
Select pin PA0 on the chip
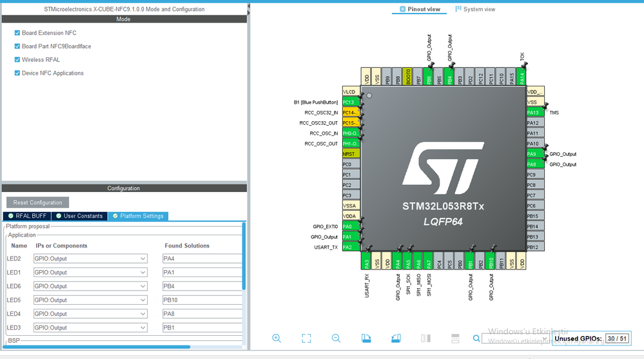(x=351, y=226)
